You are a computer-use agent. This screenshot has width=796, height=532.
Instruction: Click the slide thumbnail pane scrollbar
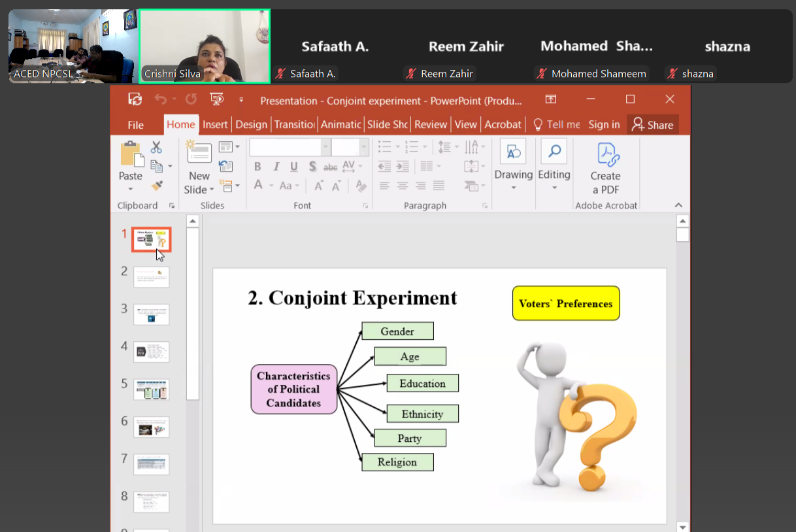click(193, 314)
